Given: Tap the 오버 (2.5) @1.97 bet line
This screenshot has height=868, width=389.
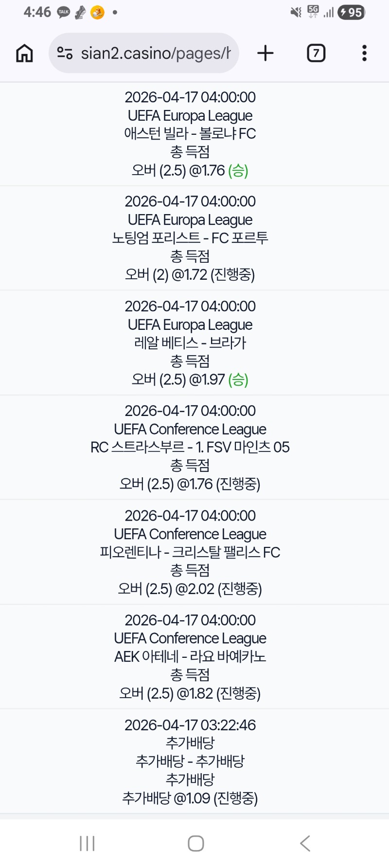Looking at the screenshot, I should [190, 380].
